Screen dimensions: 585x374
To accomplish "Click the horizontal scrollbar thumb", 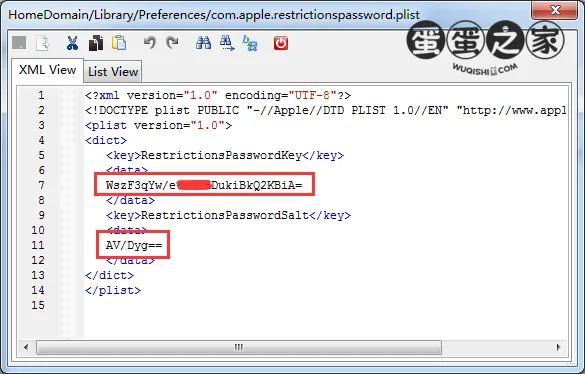I will [239, 347].
